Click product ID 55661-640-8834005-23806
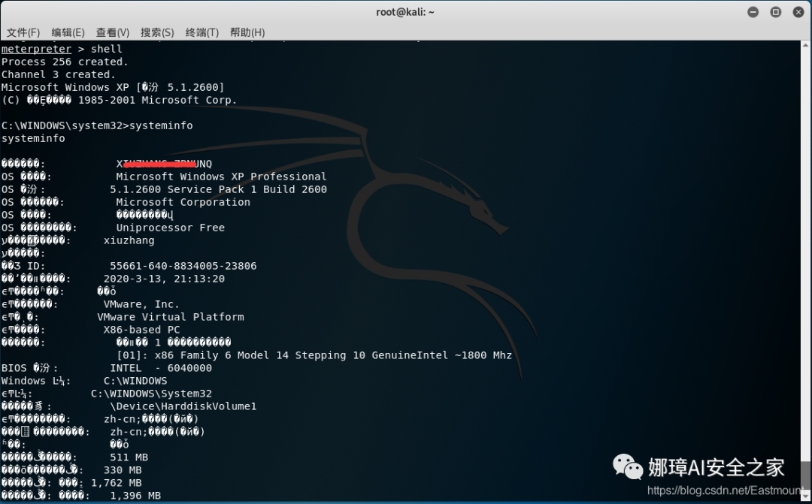 click(183, 266)
